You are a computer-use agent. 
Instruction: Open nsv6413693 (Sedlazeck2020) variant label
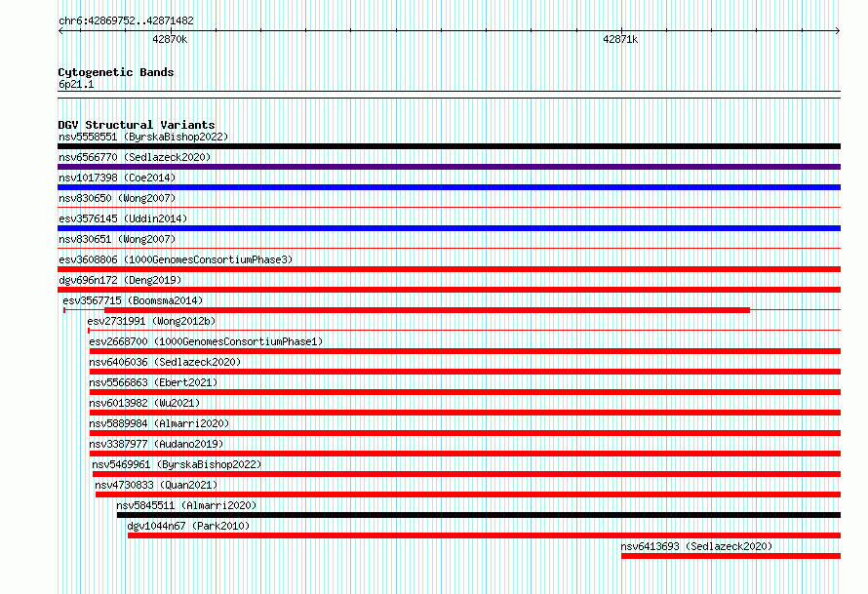click(696, 546)
